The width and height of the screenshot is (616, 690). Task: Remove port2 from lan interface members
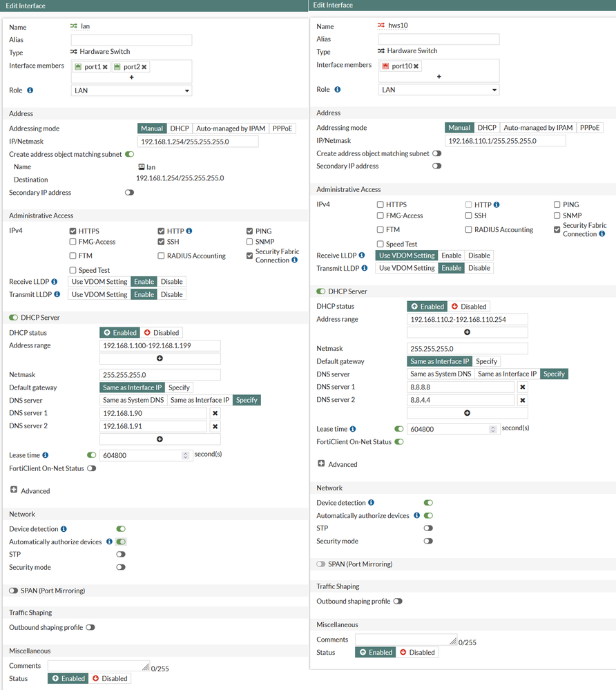pos(144,67)
